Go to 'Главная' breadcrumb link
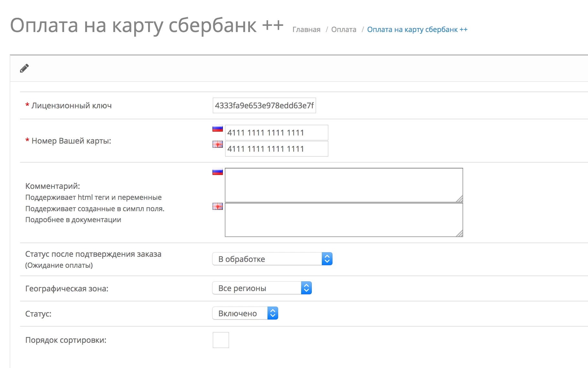588x368 pixels. coord(306,29)
